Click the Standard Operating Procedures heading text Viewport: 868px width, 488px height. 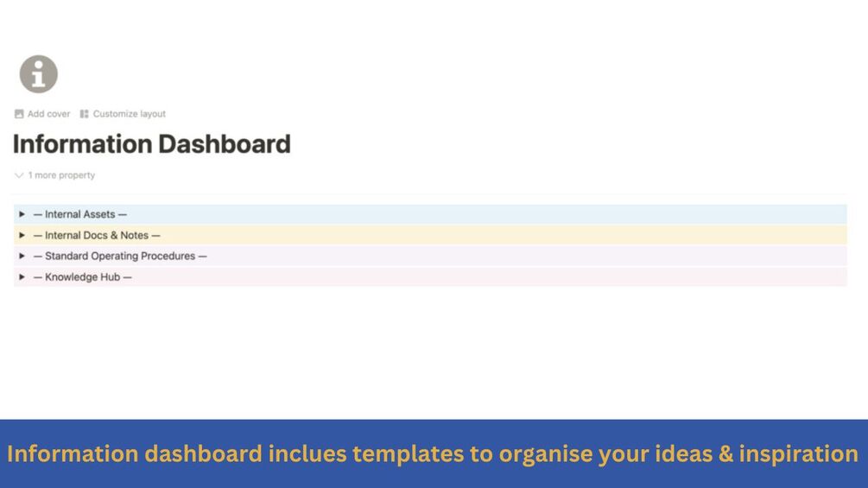pyautogui.click(x=120, y=257)
